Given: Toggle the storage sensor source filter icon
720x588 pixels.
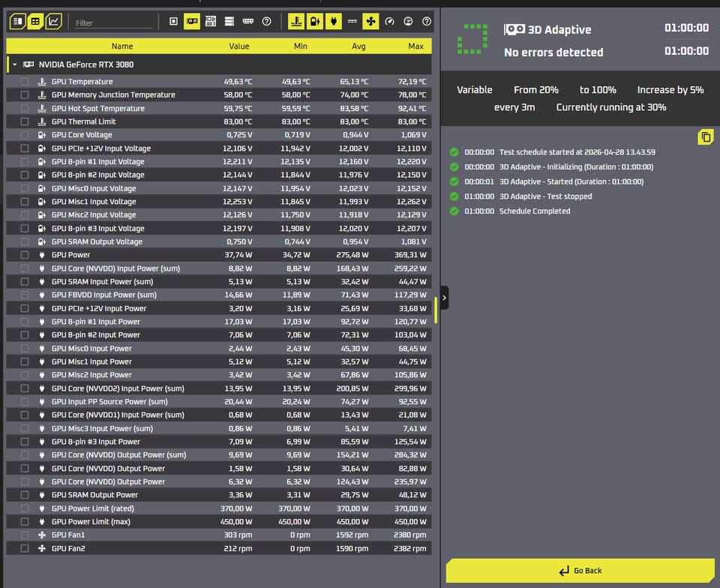Looking at the screenshot, I should [x=229, y=21].
